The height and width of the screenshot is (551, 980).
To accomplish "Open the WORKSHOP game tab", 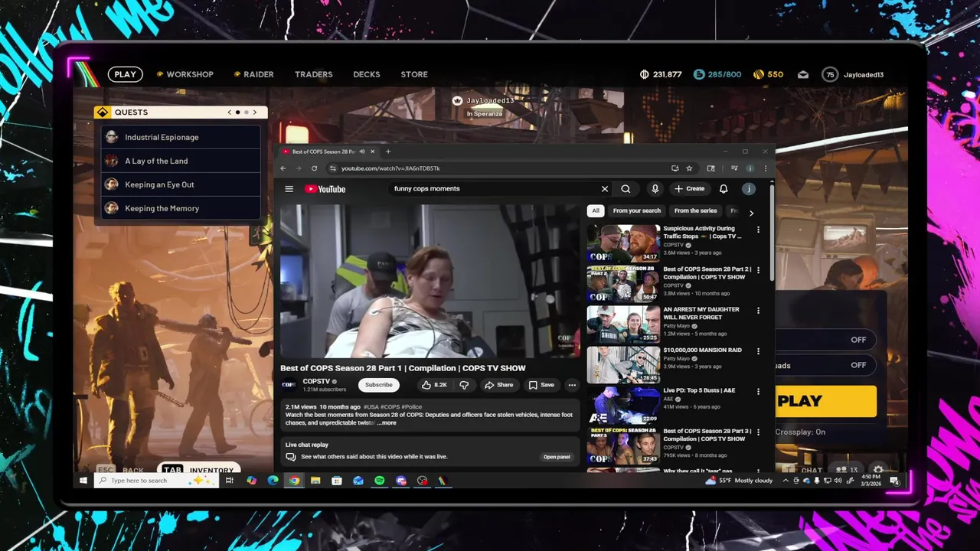I will point(185,74).
